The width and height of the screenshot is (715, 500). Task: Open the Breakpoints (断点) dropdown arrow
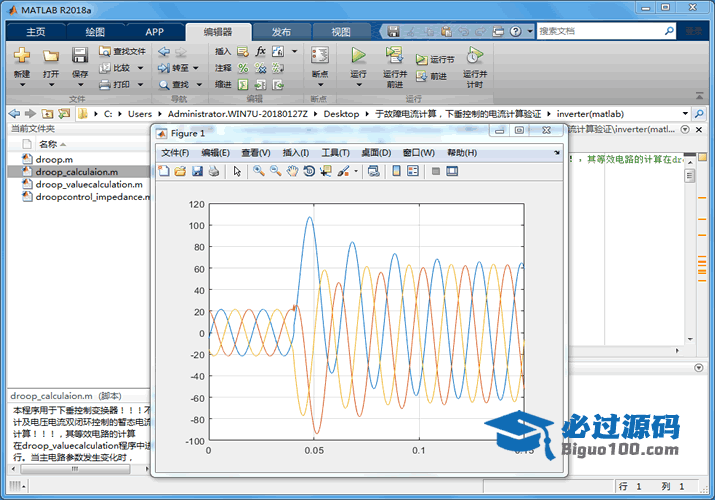point(320,84)
